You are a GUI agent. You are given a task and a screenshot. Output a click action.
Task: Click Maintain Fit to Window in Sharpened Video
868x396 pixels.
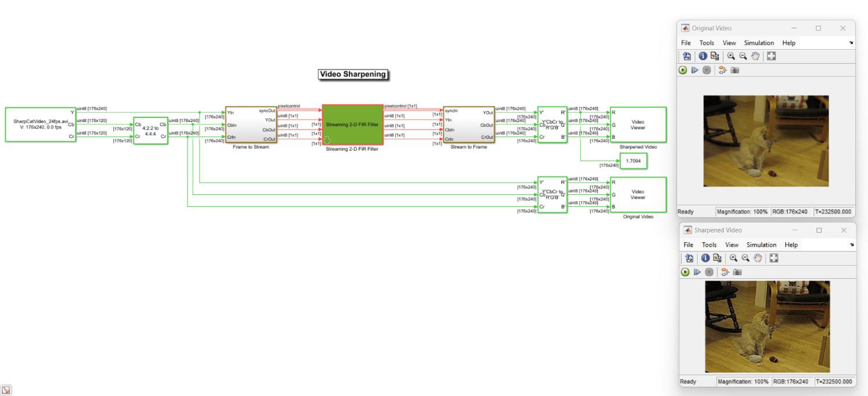point(774,258)
